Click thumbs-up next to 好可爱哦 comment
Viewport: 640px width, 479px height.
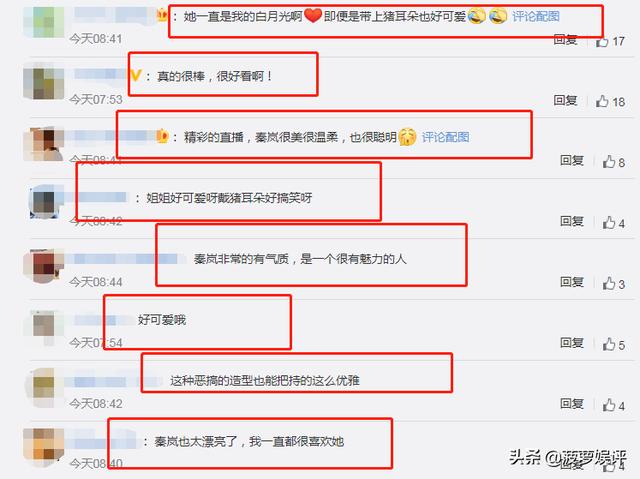click(609, 344)
